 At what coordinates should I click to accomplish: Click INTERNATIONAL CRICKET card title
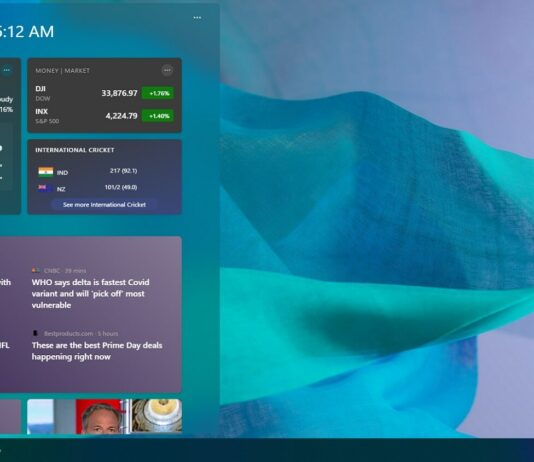75,150
